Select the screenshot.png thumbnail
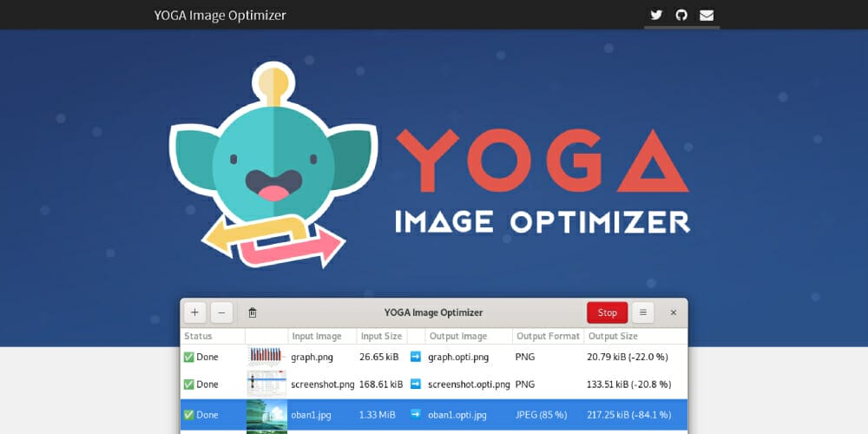Image resolution: width=868 pixels, height=434 pixels. 266,385
